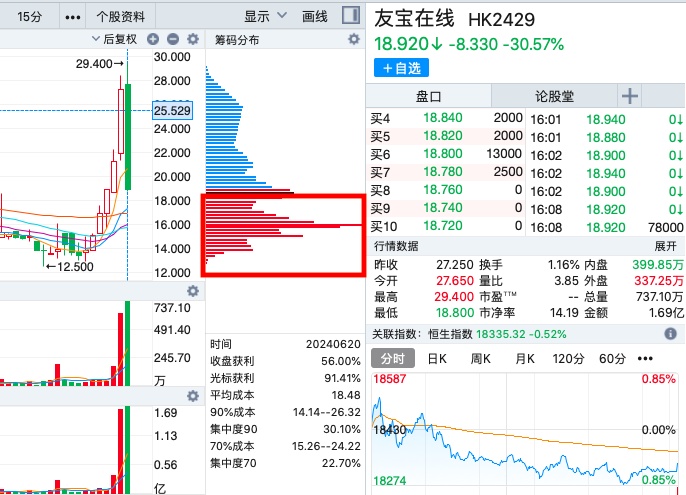Switch to the 论股堂 tab

coord(554,96)
